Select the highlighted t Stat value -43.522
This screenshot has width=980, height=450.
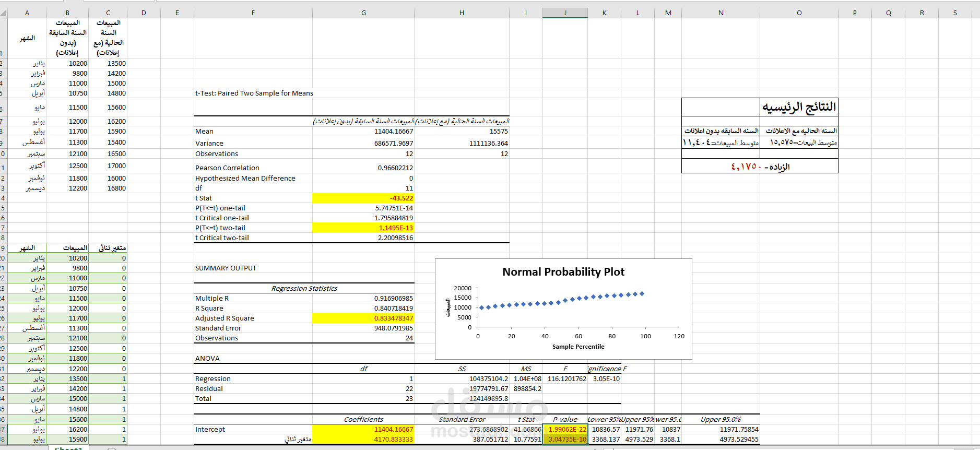point(363,198)
